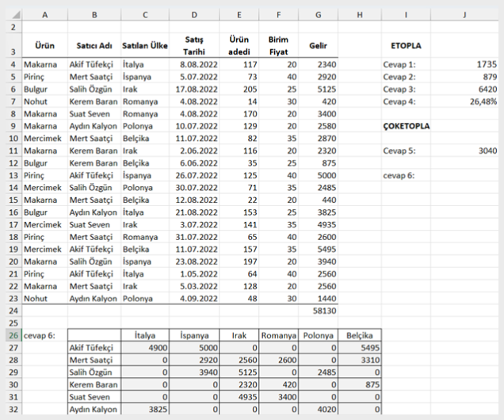Click Suat Seven row label in summary table
The image size is (504, 420).
point(94,397)
